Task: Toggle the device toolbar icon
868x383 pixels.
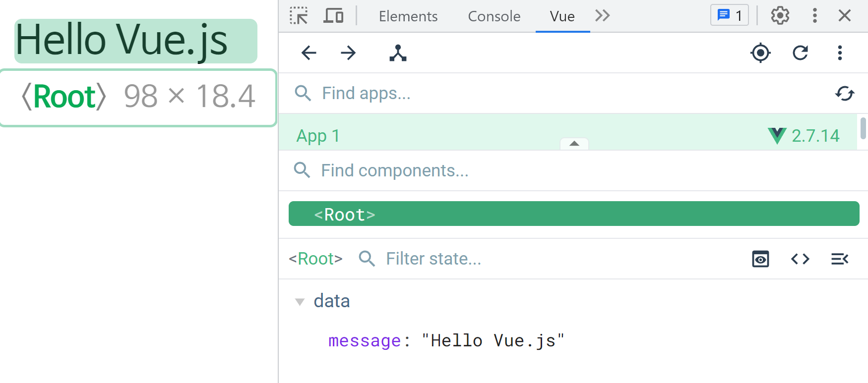Action: [333, 16]
